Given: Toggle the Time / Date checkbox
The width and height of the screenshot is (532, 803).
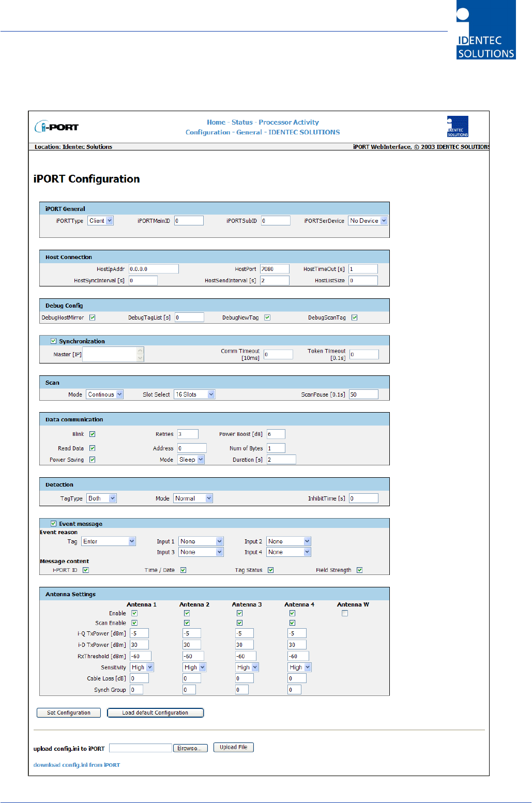Looking at the screenshot, I should [184, 570].
